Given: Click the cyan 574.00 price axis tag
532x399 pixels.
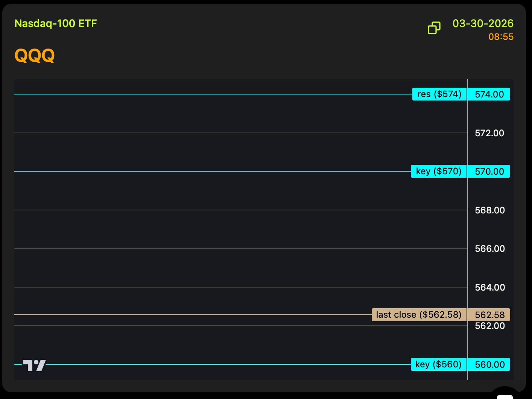Looking at the screenshot, I should (489, 94).
